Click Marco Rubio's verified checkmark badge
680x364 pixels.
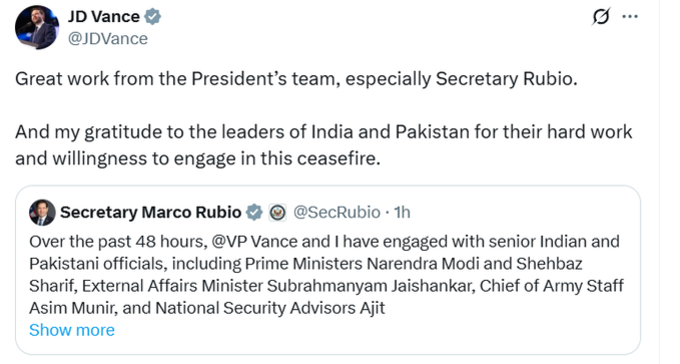(x=254, y=212)
